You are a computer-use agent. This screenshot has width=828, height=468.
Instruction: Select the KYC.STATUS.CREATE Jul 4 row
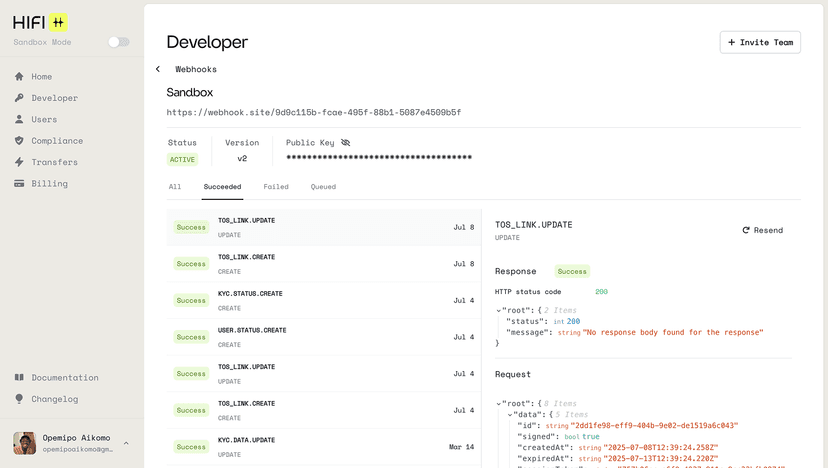[324, 300]
